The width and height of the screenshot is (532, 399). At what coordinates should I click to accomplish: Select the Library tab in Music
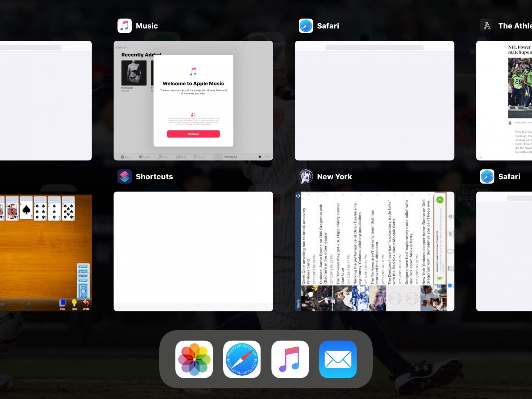pyautogui.click(x=126, y=157)
